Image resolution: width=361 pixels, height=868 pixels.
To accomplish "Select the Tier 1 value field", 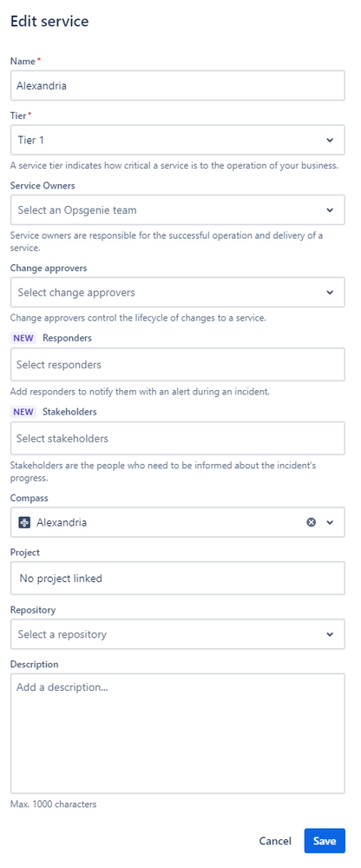I will [x=177, y=140].
